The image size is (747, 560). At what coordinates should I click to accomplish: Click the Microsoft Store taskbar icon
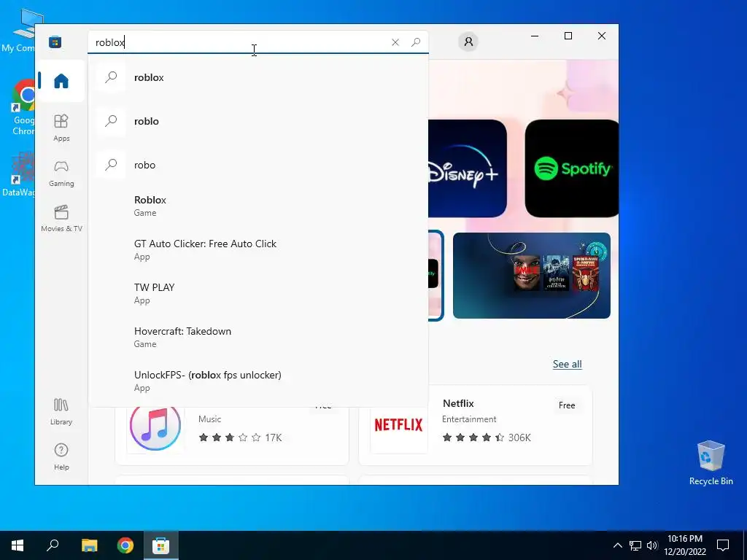coord(161,545)
